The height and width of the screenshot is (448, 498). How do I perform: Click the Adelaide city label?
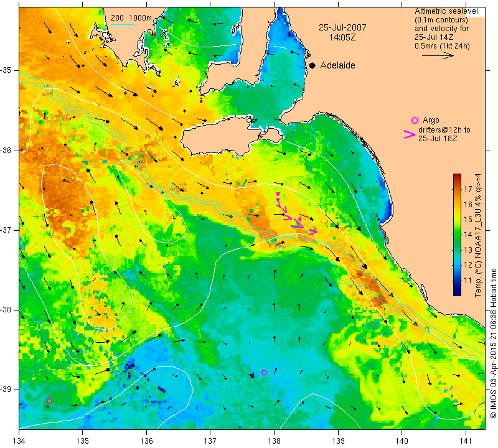point(337,65)
